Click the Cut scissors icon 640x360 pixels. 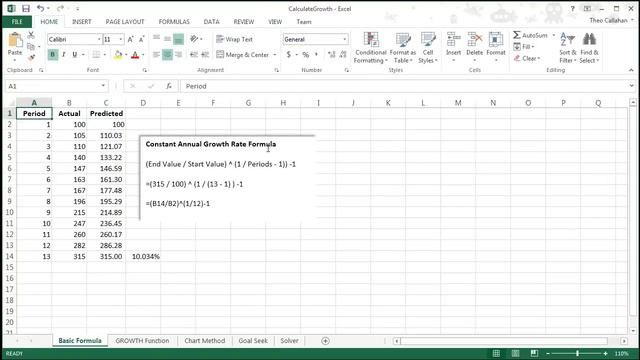click(31, 36)
